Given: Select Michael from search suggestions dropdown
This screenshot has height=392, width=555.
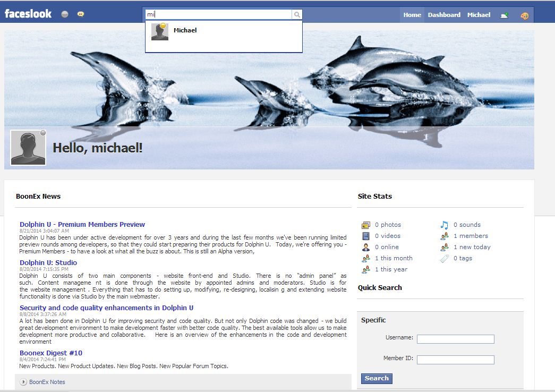Looking at the screenshot, I should (185, 31).
